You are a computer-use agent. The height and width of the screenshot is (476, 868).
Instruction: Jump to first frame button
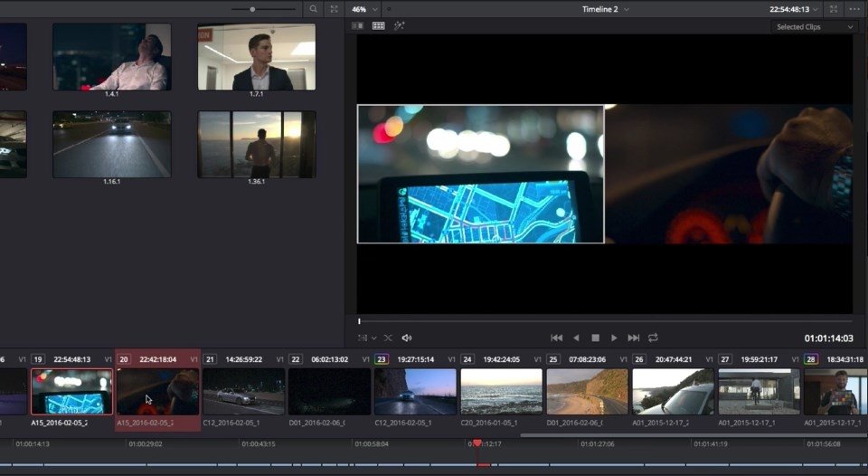click(556, 338)
